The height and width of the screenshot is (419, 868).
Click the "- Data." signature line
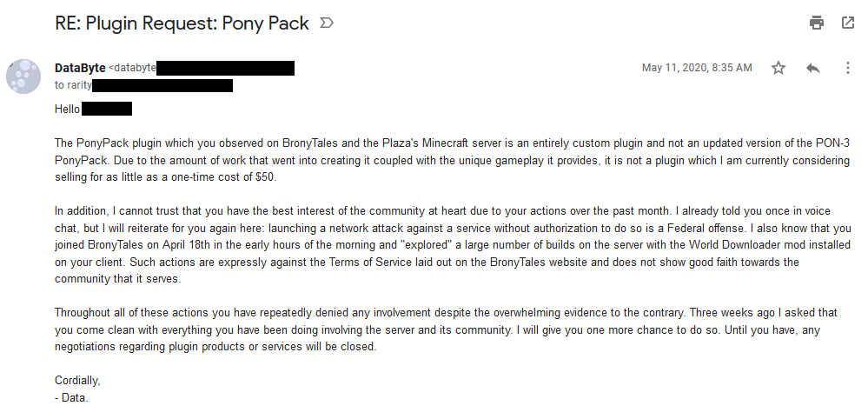pos(71,397)
